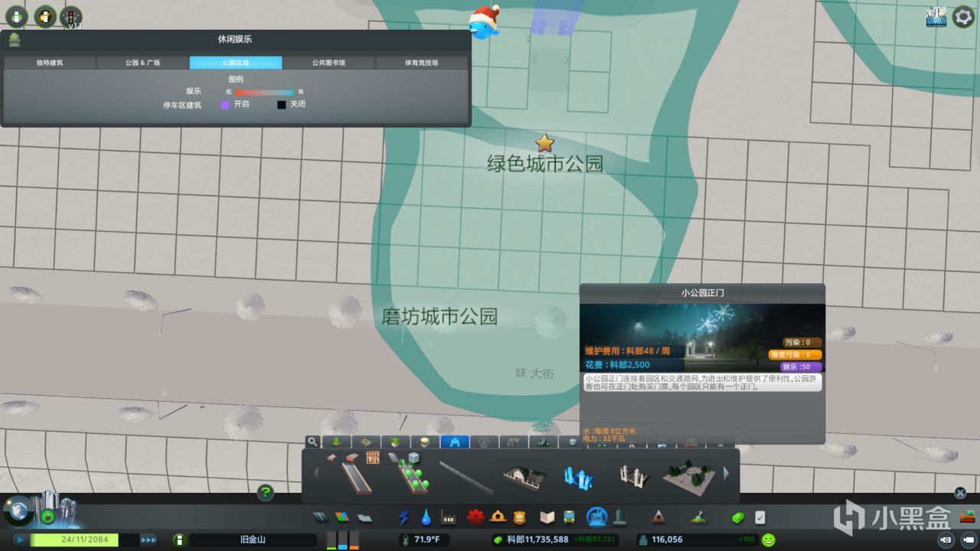This screenshot has width=980, height=551.
Task: Select the Ferris wheel category tab
Action: (x=483, y=442)
